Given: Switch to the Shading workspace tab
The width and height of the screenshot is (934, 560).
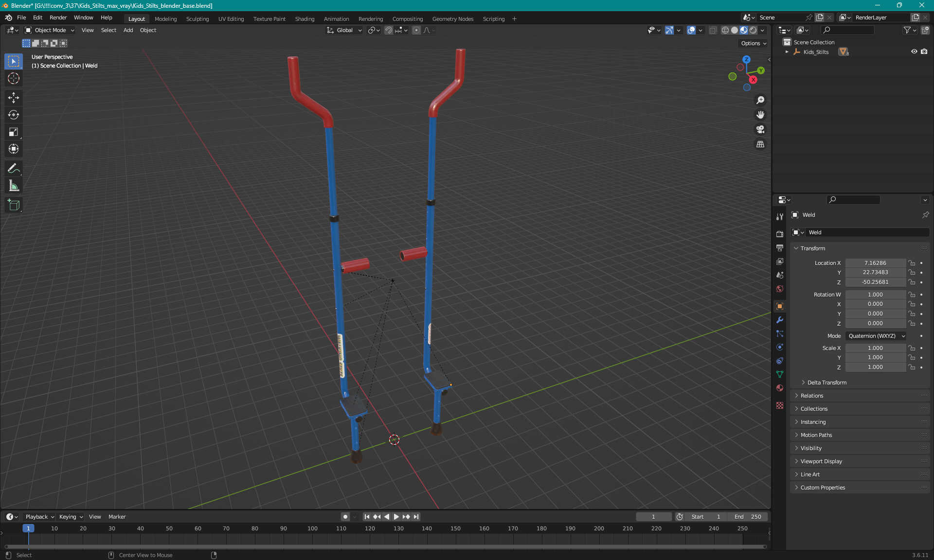Looking at the screenshot, I should [x=305, y=19].
